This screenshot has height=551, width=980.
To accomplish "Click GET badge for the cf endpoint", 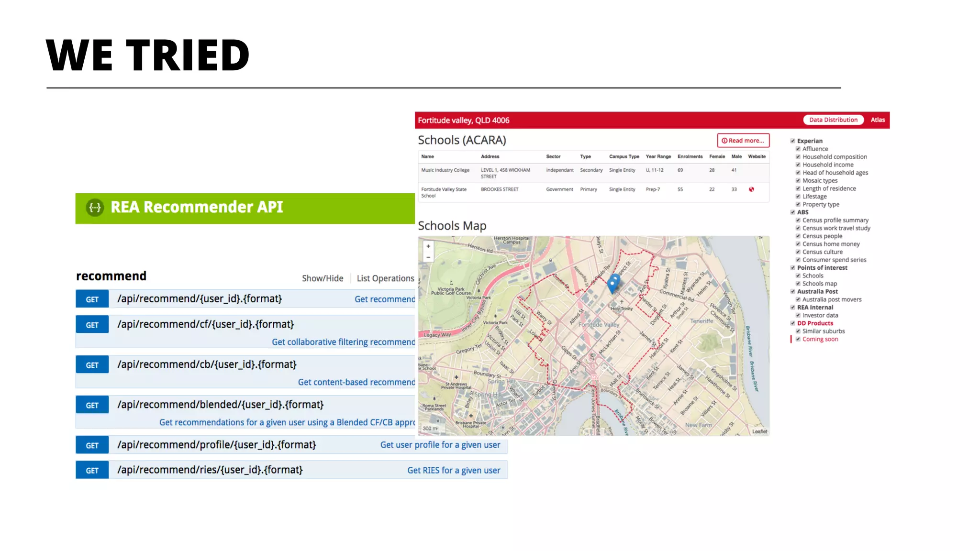I will click(92, 325).
